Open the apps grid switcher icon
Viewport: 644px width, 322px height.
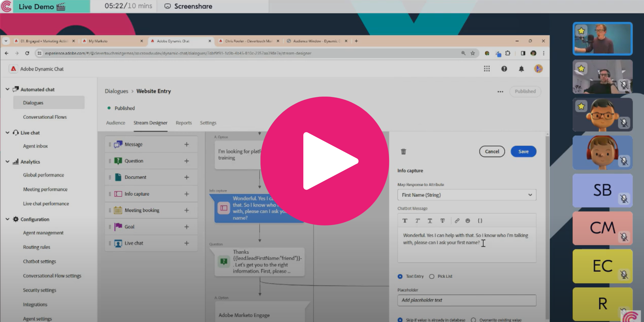click(x=487, y=69)
